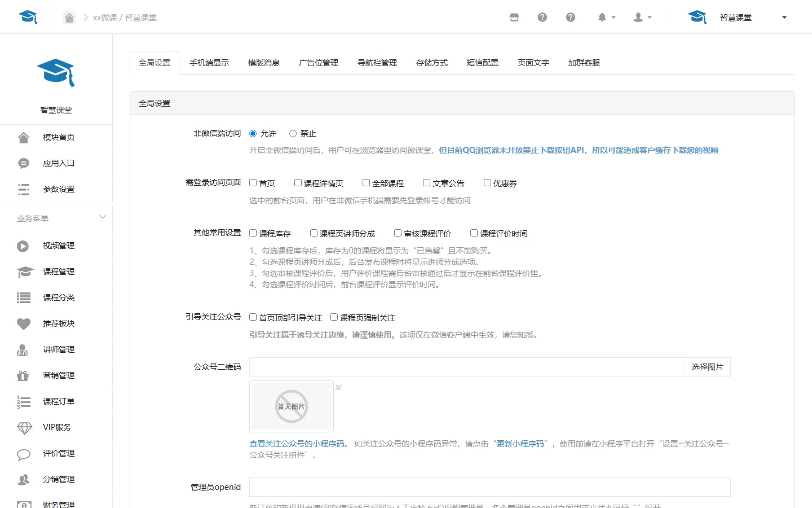Tick the 审核课程评价 checkbox
The height and width of the screenshot is (508, 812).
(398, 233)
